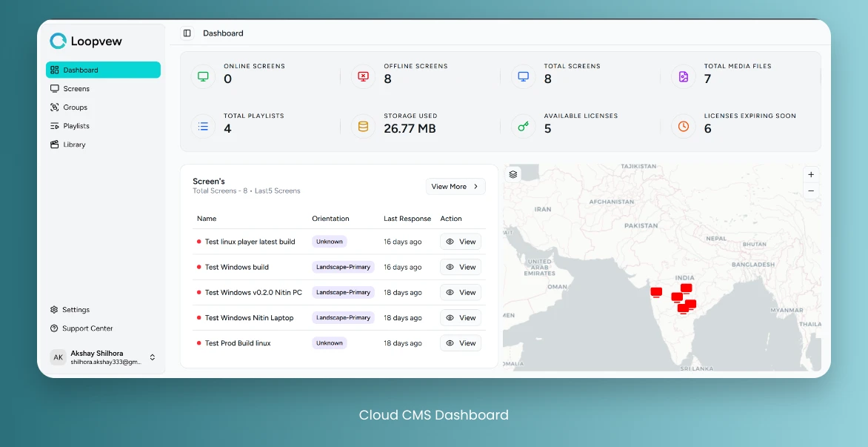Click Unknown badge for Test linux player
Screen dimensions: 868x447
(330, 242)
